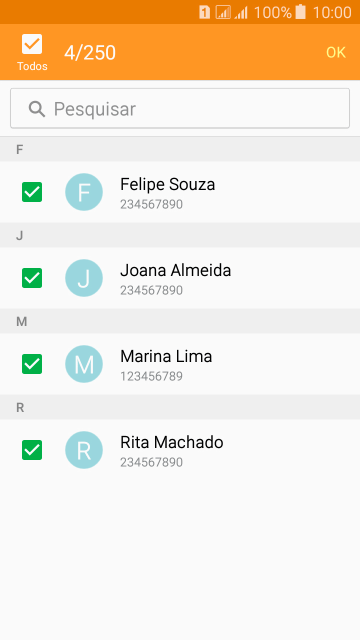Viewport: 360px width, 640px height.
Task: Deselect Marina Lima's checkbox
Action: point(32,364)
